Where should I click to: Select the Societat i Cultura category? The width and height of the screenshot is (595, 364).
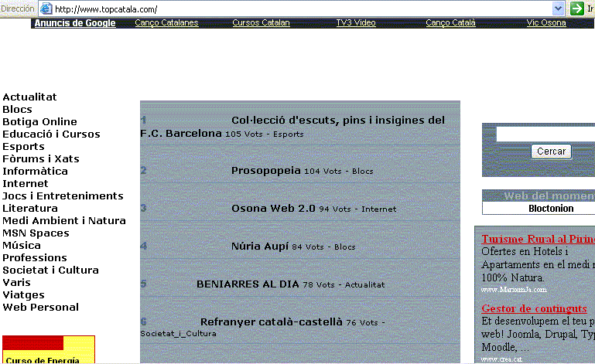50,270
